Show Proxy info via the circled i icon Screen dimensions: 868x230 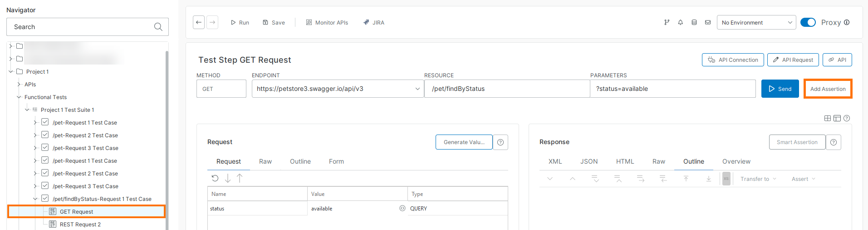coord(847,22)
